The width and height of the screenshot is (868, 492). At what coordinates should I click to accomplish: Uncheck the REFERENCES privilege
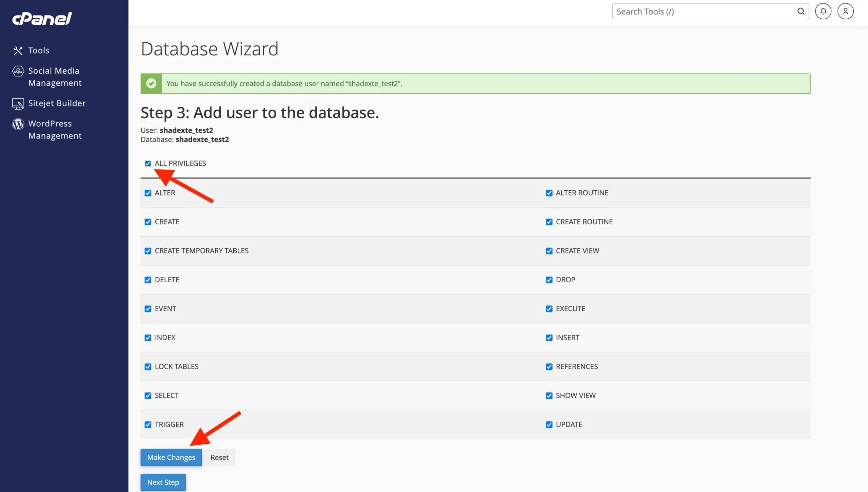click(x=549, y=367)
